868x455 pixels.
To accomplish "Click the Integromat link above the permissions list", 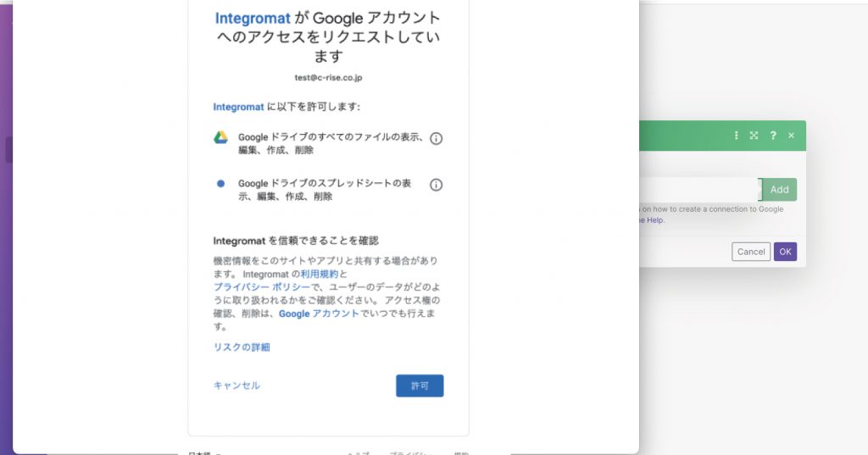I will (x=238, y=107).
